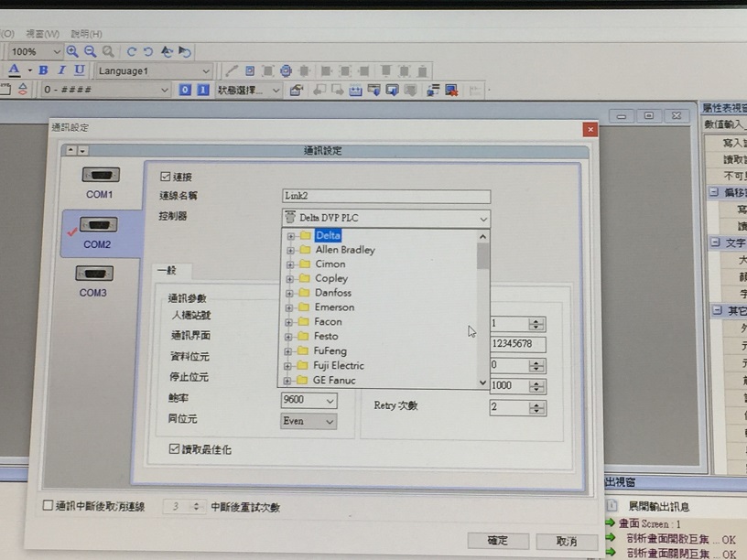Click the Retry 次數 spinner arrows
Viewport: 747px width, 560px height.
(536, 408)
